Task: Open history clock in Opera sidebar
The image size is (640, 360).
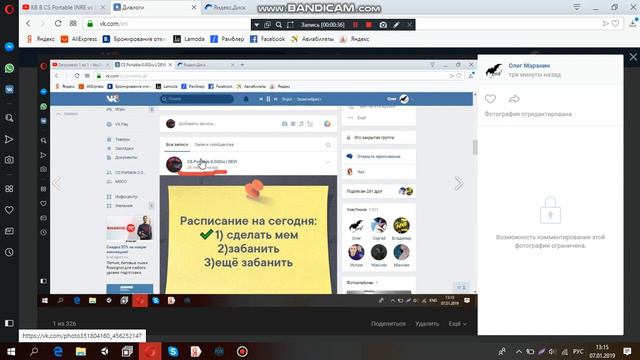Action: [9, 252]
